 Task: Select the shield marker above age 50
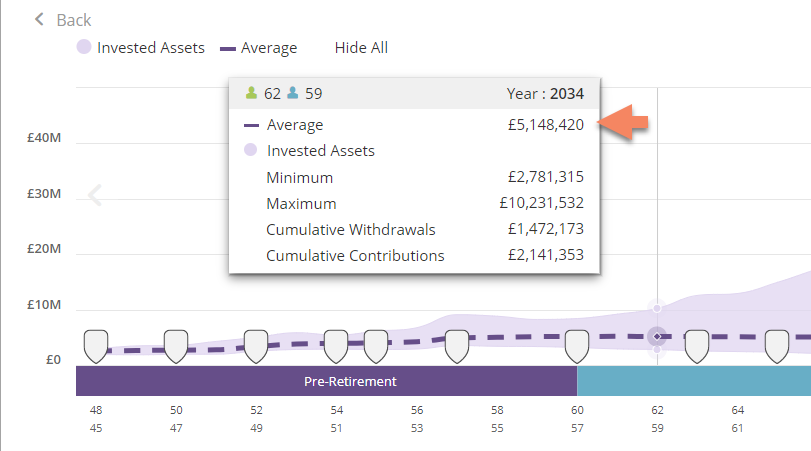[x=176, y=346]
